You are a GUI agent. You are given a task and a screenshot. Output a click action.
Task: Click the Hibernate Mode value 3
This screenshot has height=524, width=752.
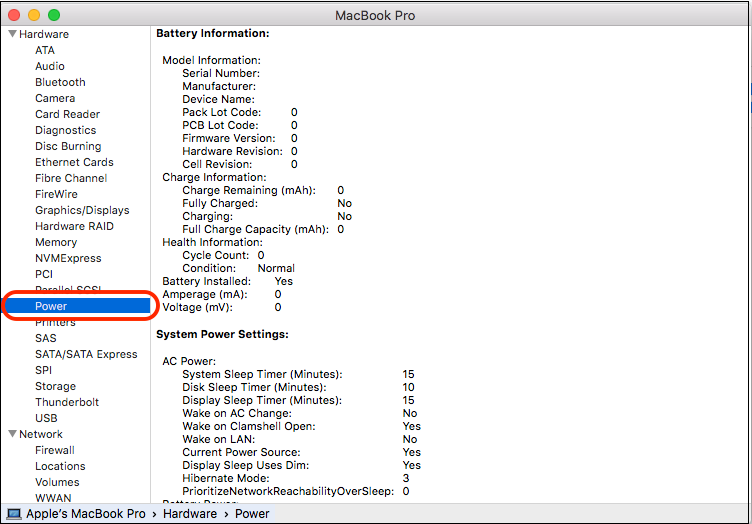coord(406,478)
